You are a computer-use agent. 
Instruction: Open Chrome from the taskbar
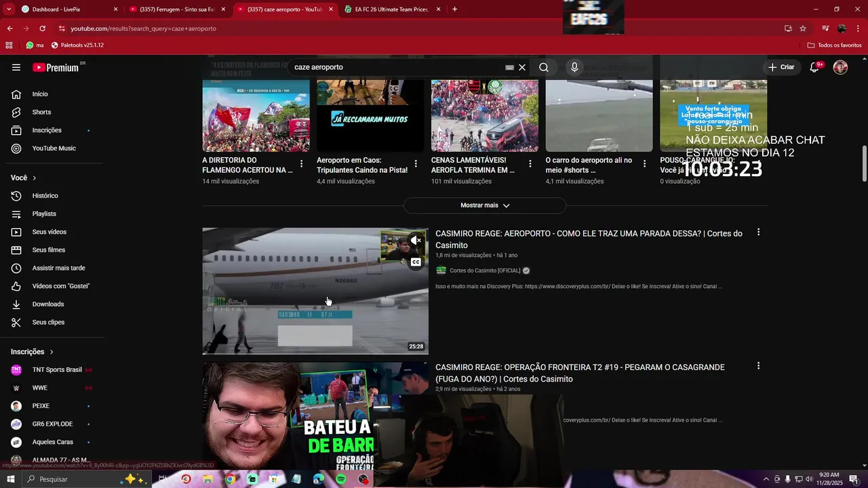coord(231,479)
